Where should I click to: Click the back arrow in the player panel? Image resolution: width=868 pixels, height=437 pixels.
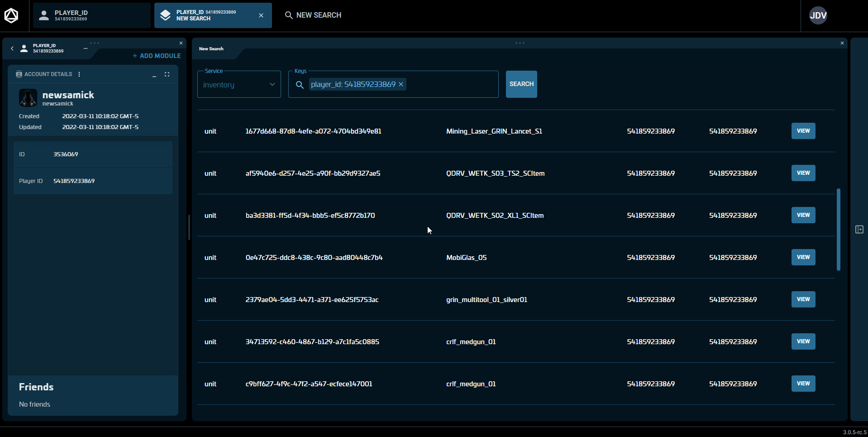pyautogui.click(x=12, y=48)
